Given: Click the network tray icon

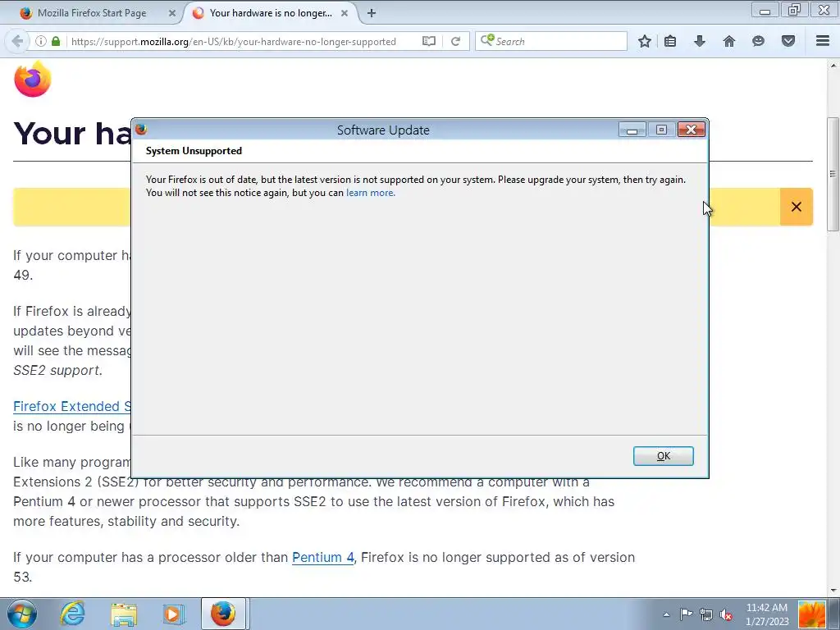Looking at the screenshot, I should click(x=706, y=614).
